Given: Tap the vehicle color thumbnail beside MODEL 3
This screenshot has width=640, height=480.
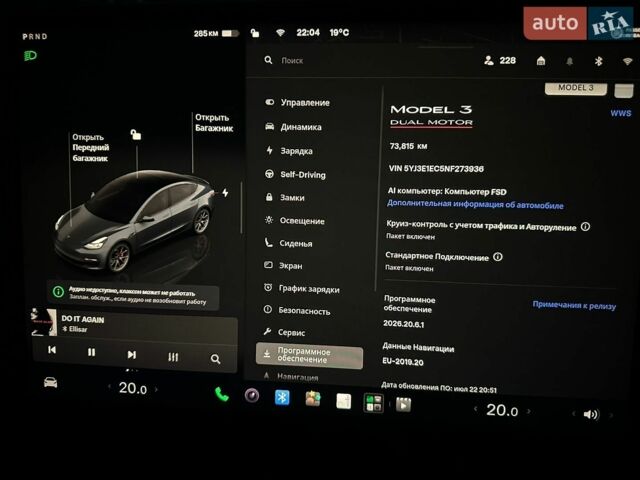Looking at the screenshot, I should point(624,91).
